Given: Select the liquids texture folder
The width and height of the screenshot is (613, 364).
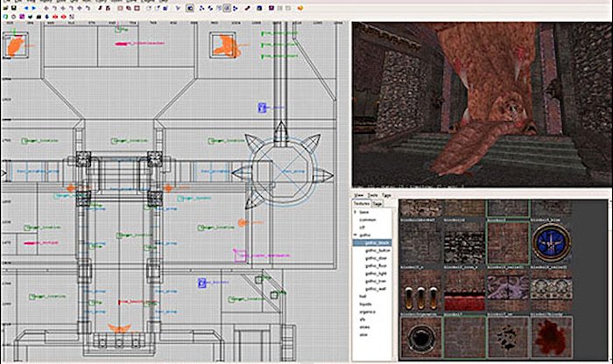Looking at the screenshot, I should (365, 304).
